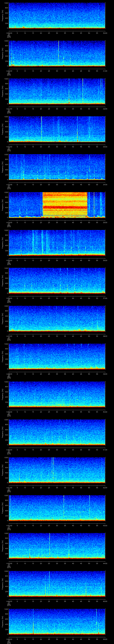Screen dimensions: 114x644
Task: Click the Frequency (Hz) axis label of the 4:34 panel
Action: [3, 205]
